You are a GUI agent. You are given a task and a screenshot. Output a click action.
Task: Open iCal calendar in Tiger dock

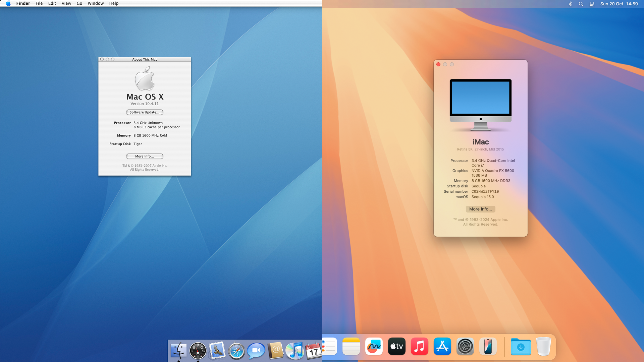[314, 351]
